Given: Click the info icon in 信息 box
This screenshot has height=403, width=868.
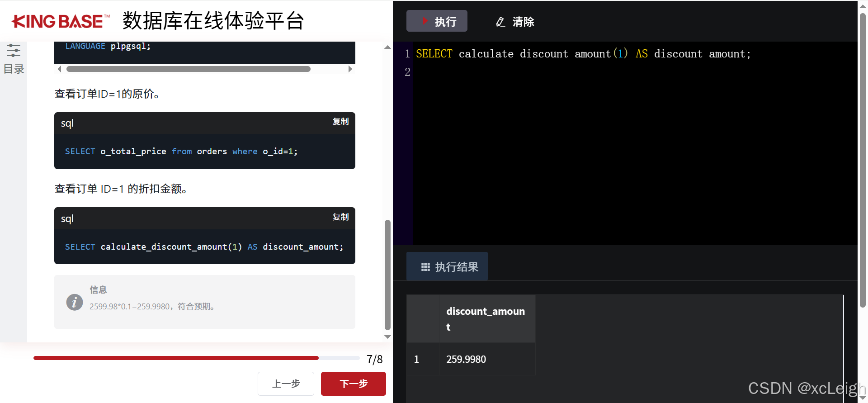Looking at the screenshot, I should tap(75, 302).
